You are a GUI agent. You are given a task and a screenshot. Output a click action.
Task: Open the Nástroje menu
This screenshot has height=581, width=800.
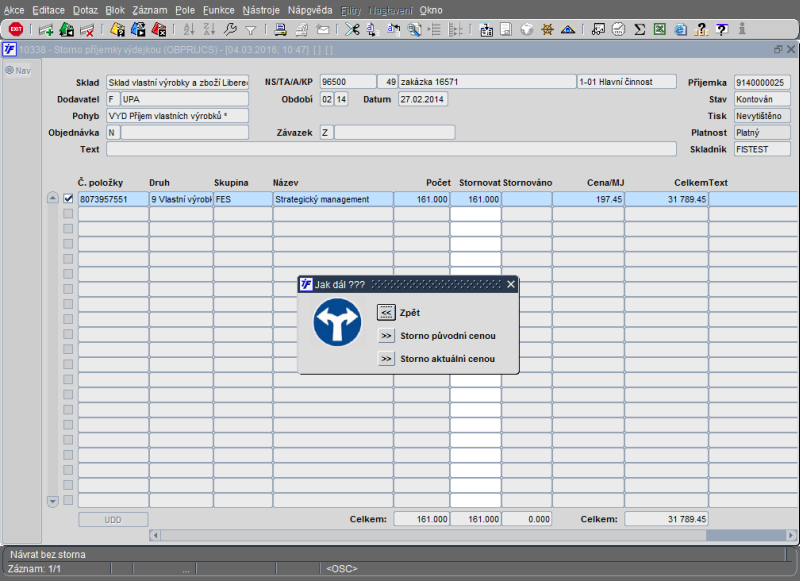tap(261, 10)
